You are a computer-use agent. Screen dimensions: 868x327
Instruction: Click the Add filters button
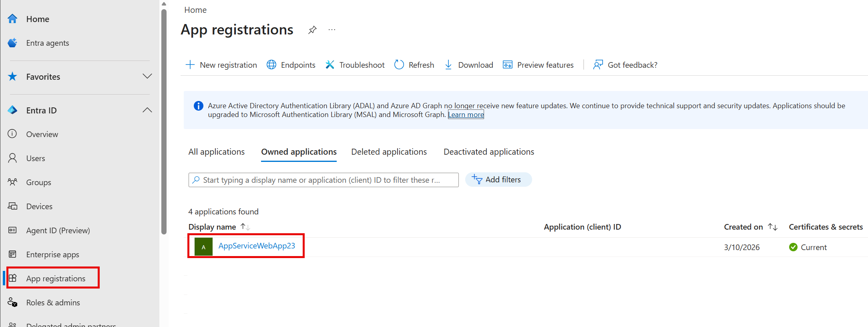498,180
